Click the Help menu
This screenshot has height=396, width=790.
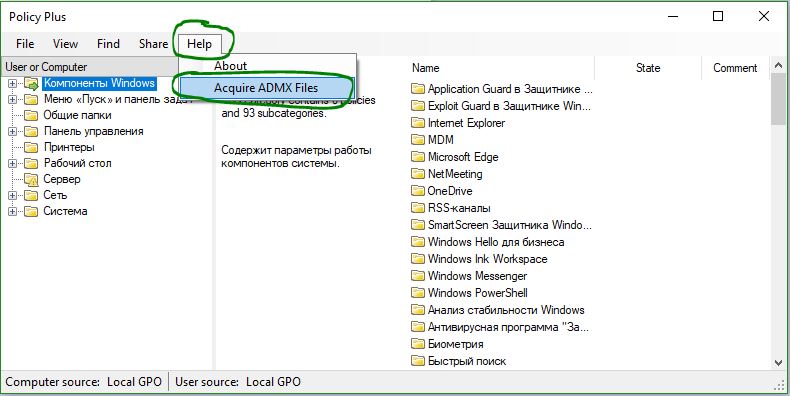click(x=200, y=44)
